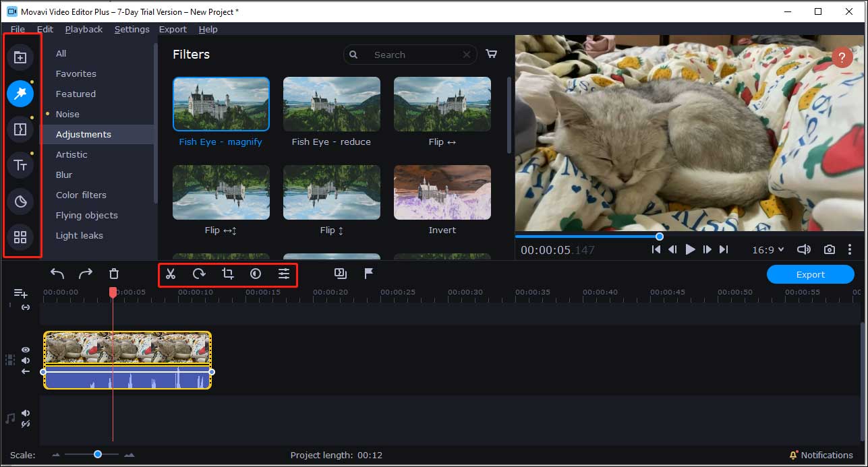Image resolution: width=868 pixels, height=467 pixels.
Task: Select the Crop tool icon
Action: (228, 274)
